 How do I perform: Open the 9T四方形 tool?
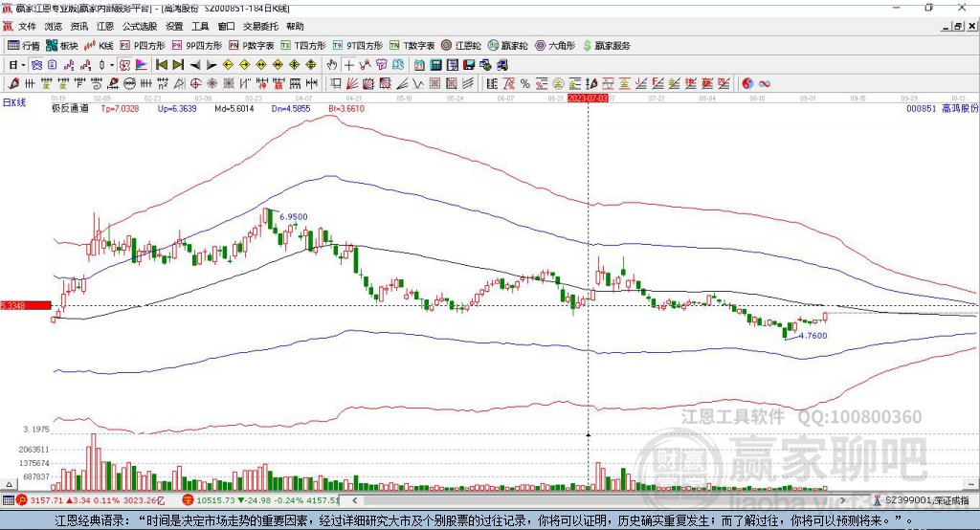(358, 46)
